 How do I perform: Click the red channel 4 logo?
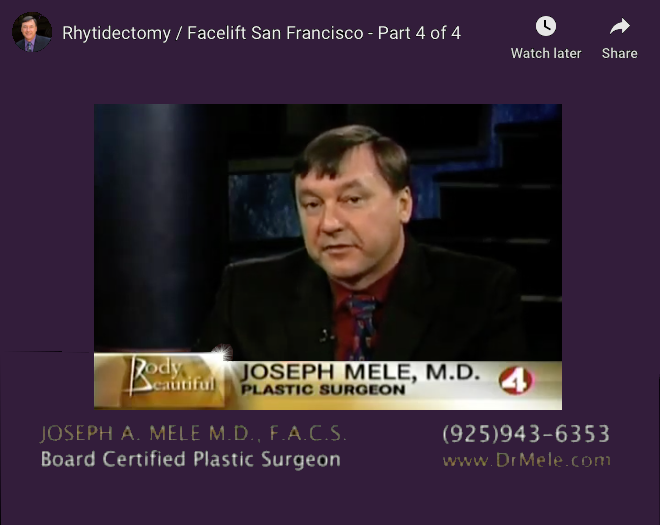(x=516, y=381)
